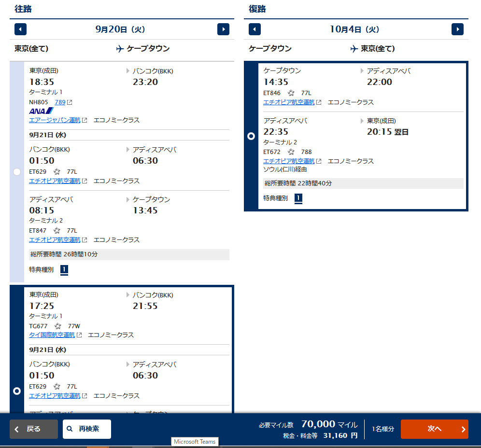Image resolution: width=481 pixels, height=448 pixels.
Task: Open エチオピア航空運航 link under ET846
Action: coord(289,102)
